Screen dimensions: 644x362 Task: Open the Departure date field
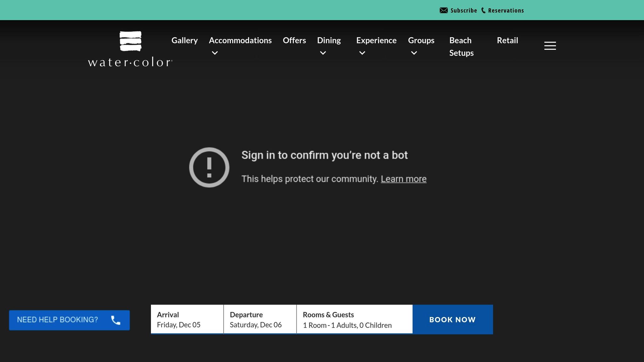(260, 319)
